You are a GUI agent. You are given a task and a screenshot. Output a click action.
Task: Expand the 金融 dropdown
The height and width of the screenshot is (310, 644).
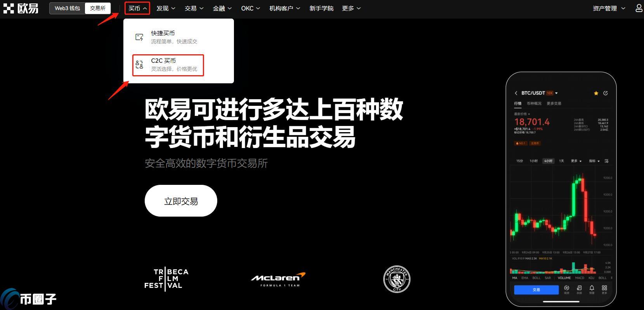222,8
